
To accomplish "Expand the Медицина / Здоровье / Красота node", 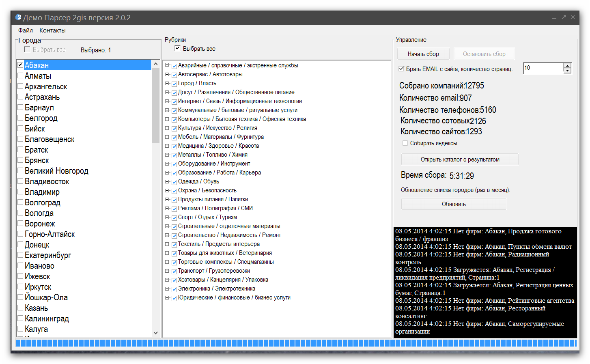I will 167,146.
